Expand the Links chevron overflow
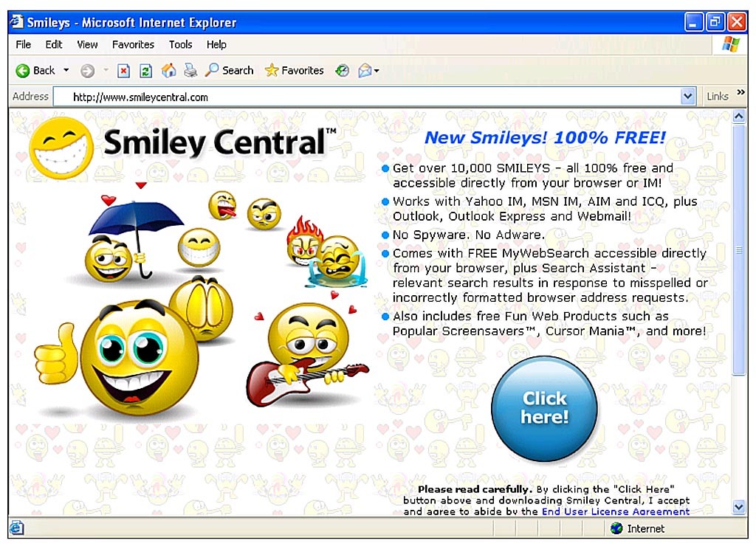756x549 pixels. (740, 92)
